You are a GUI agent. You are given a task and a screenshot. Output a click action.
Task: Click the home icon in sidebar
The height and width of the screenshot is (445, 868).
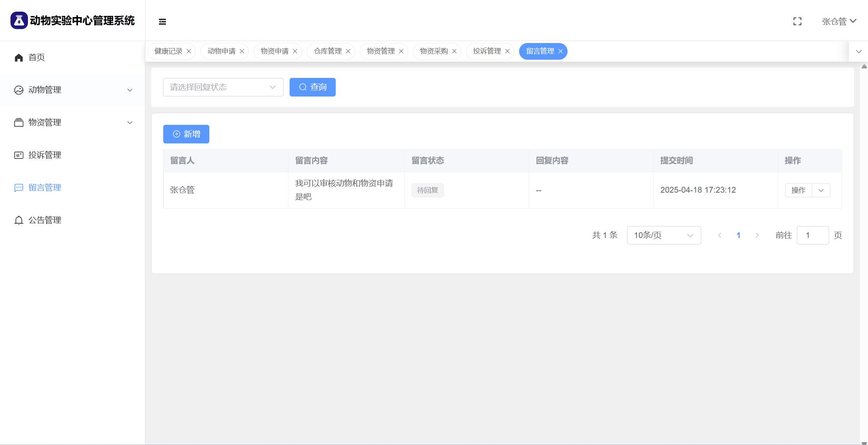click(x=19, y=58)
